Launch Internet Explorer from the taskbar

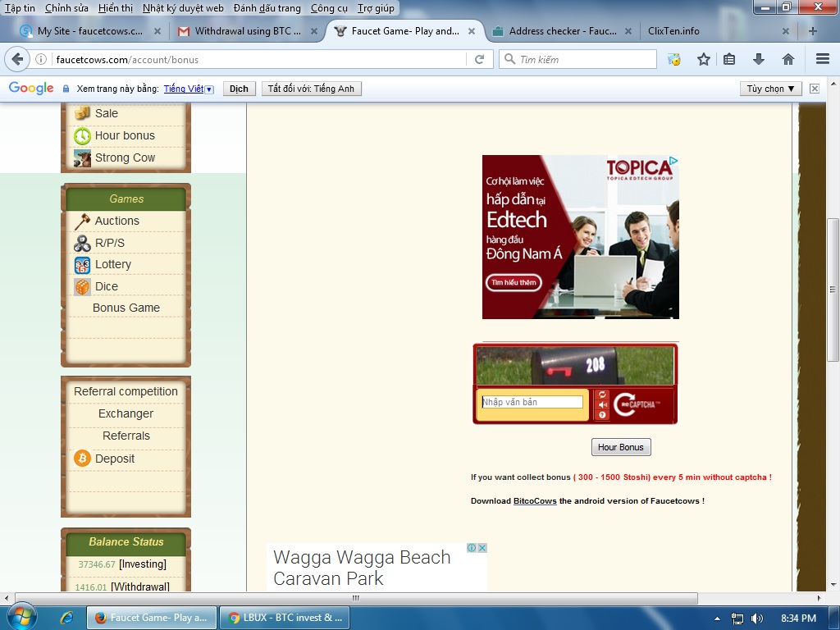[x=66, y=618]
